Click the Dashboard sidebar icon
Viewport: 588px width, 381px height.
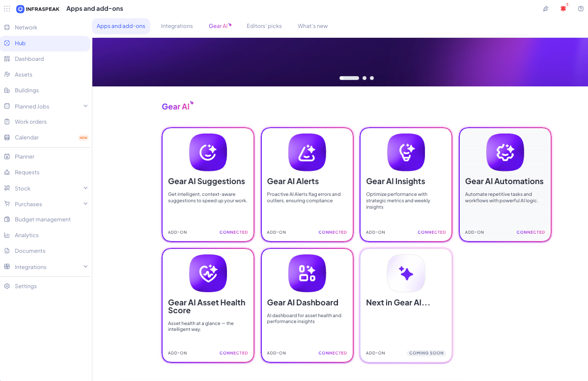pos(7,59)
